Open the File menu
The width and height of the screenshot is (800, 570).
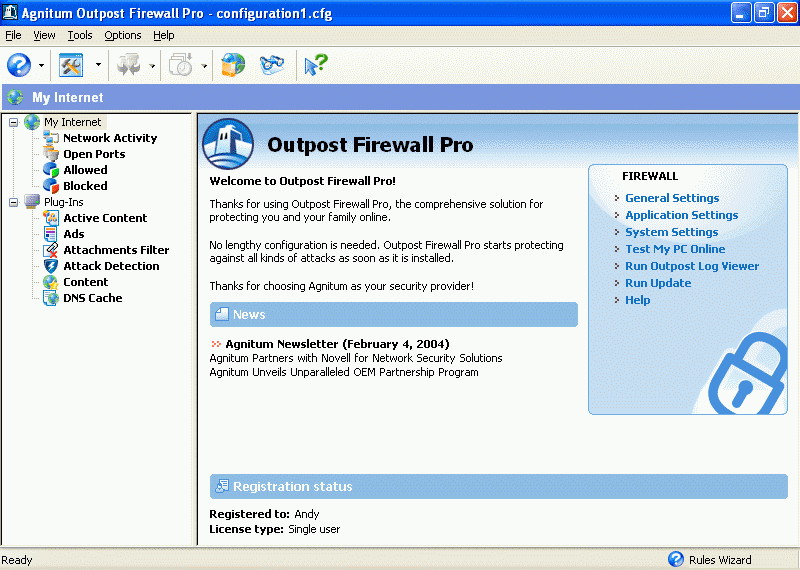click(x=13, y=35)
